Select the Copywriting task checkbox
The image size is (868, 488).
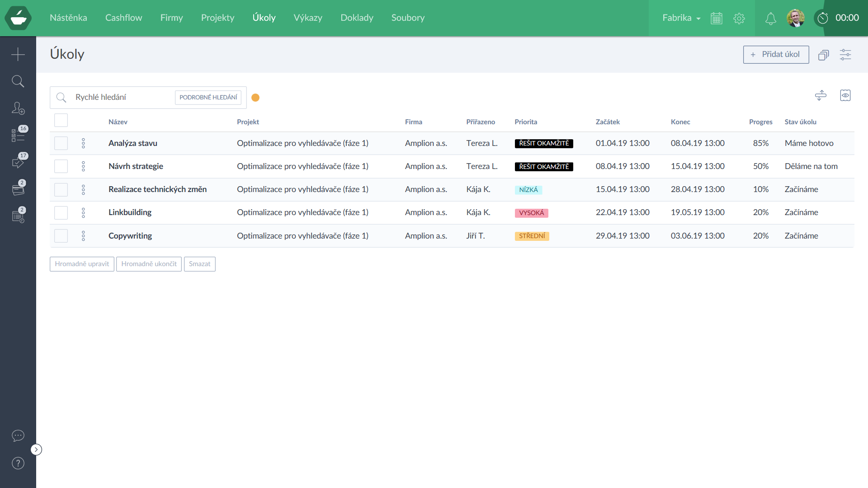pos(61,236)
